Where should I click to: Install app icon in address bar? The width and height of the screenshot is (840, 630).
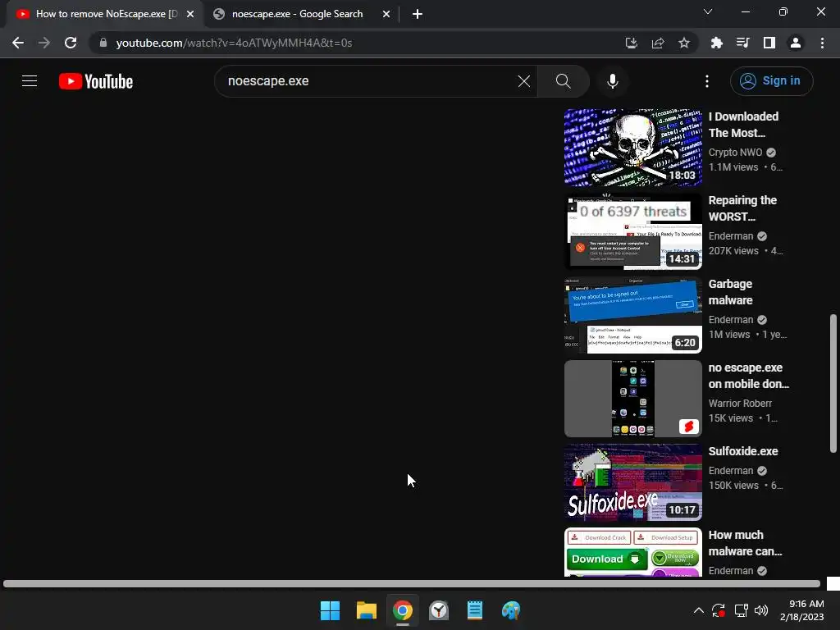(632, 43)
